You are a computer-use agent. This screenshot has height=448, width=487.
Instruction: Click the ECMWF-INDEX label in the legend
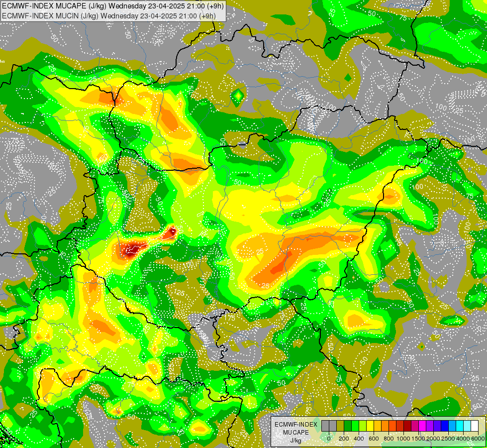tap(296, 425)
